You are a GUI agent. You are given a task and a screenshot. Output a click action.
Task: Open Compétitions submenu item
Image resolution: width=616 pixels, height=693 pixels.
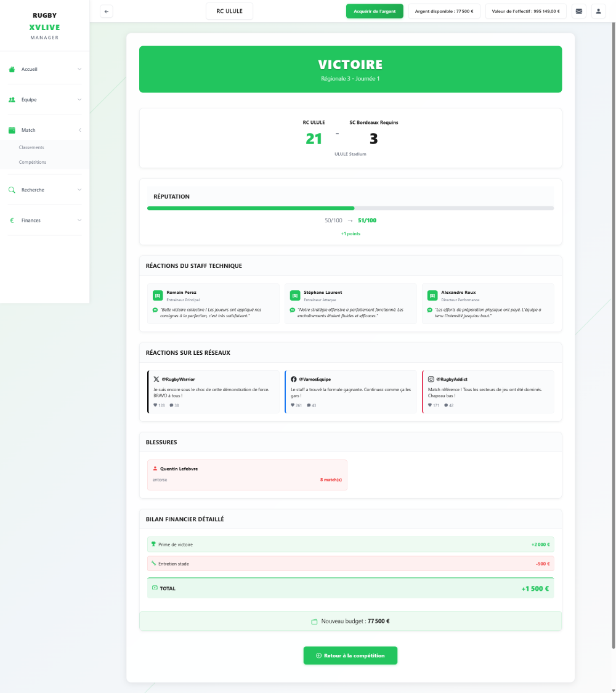tap(33, 163)
